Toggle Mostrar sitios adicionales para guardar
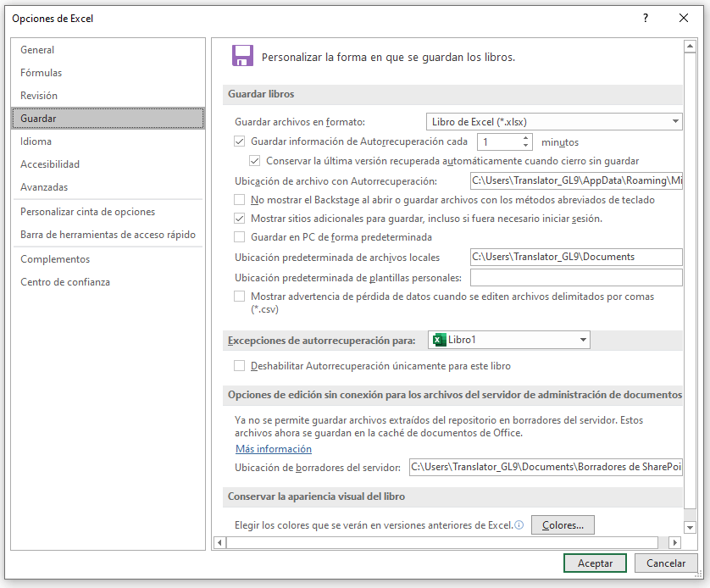The height and width of the screenshot is (588, 710). (240, 219)
